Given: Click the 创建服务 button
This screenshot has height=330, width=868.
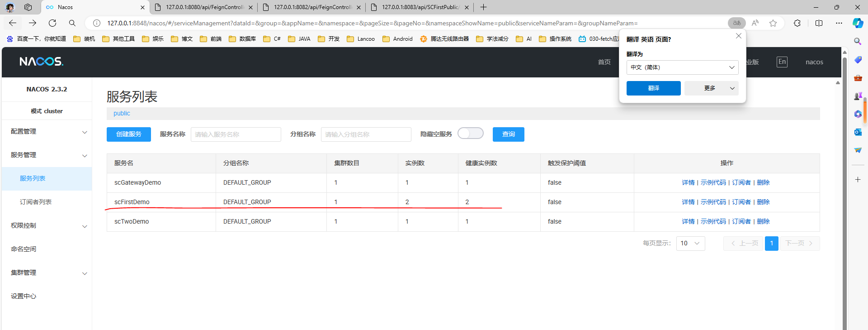Looking at the screenshot, I should pos(129,134).
